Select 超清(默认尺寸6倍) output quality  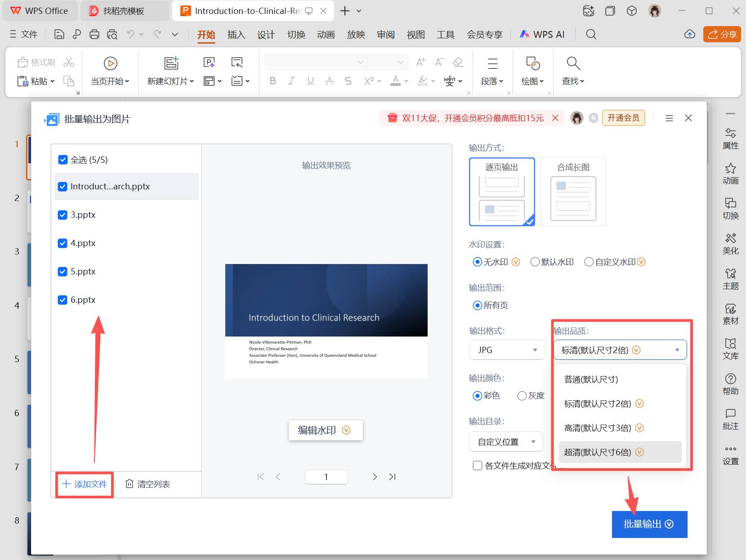click(597, 452)
